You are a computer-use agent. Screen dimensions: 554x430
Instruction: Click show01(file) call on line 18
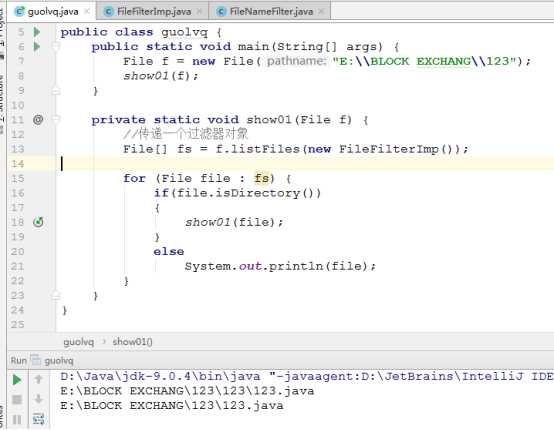[234, 222]
